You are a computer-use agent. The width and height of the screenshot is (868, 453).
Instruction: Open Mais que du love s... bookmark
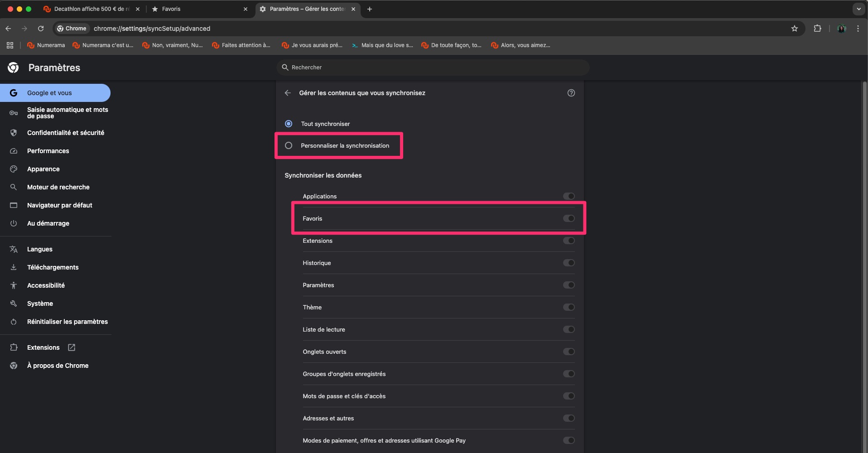pyautogui.click(x=382, y=45)
